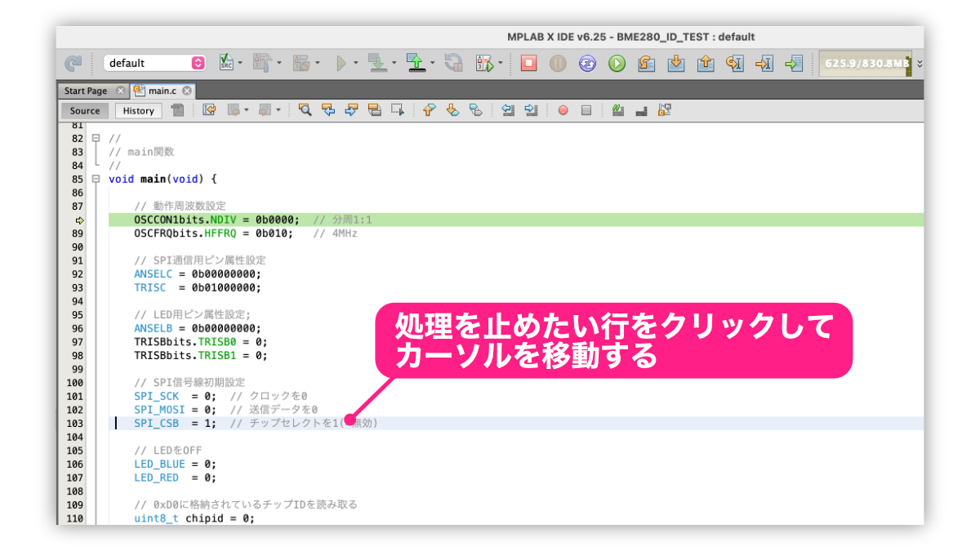Click the Clean and Build broom icon
This screenshot has width=980, height=551.
[301, 63]
